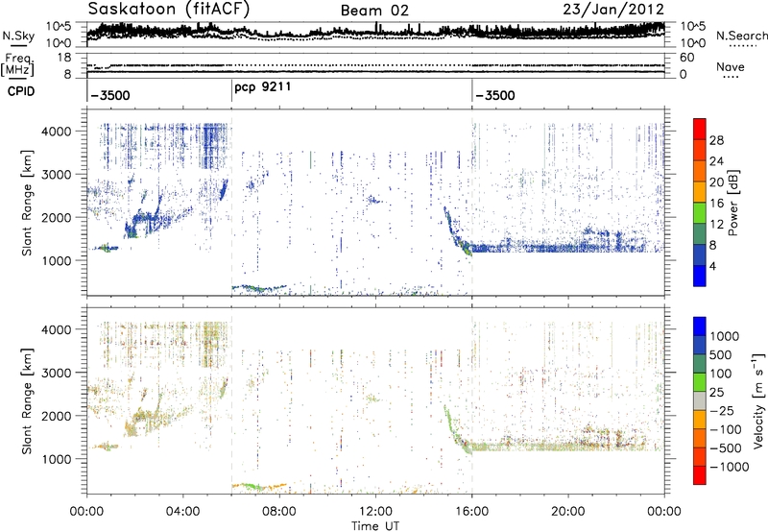
Task: Select the "Power [dB]" colorbar title
Action: point(733,203)
